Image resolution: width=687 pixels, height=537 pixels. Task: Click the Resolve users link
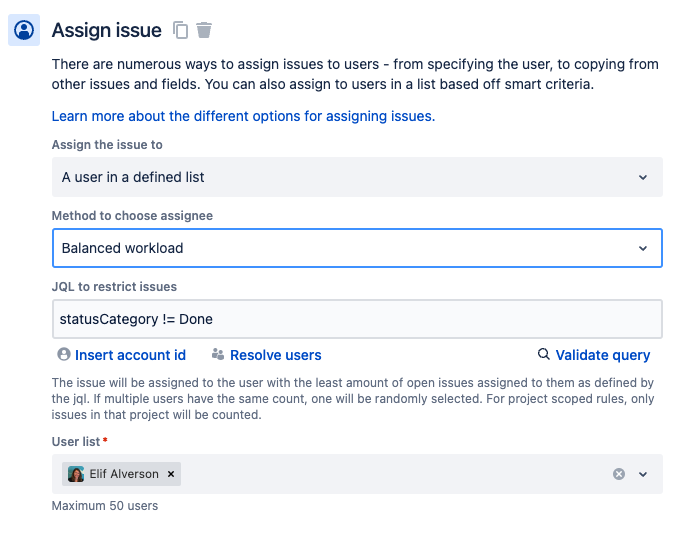[266, 355]
